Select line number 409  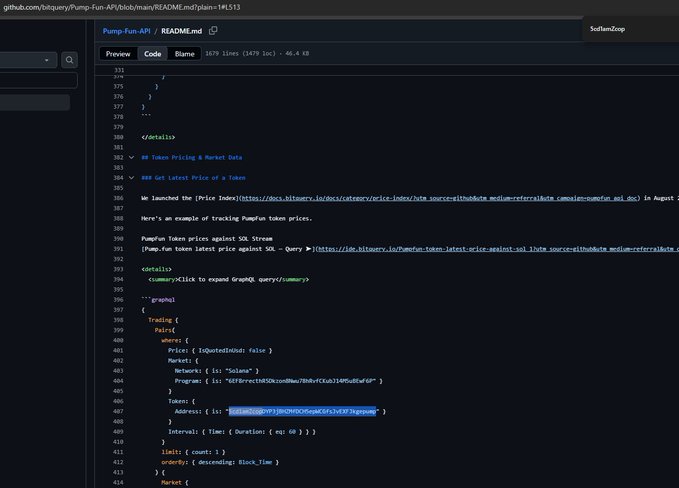[x=118, y=432]
